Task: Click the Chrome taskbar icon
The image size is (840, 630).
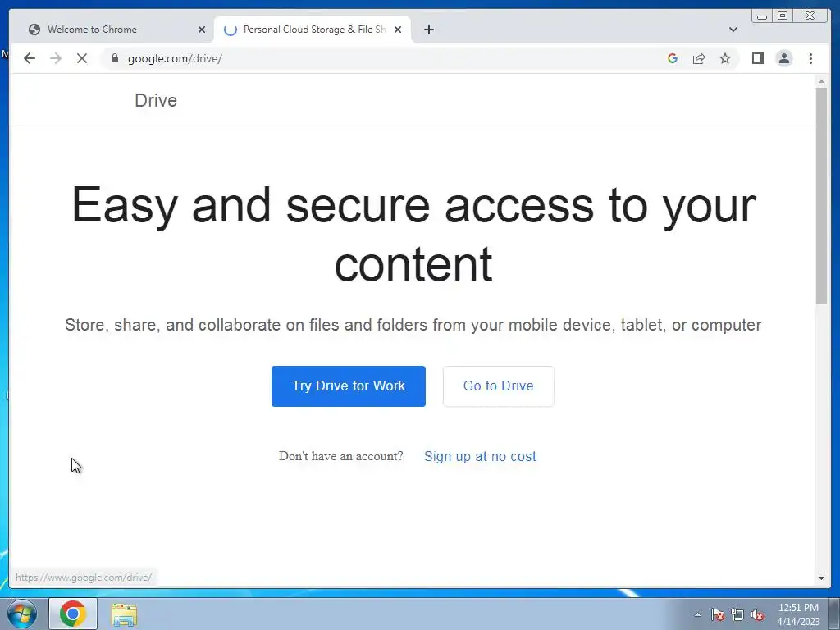Action: [73, 614]
